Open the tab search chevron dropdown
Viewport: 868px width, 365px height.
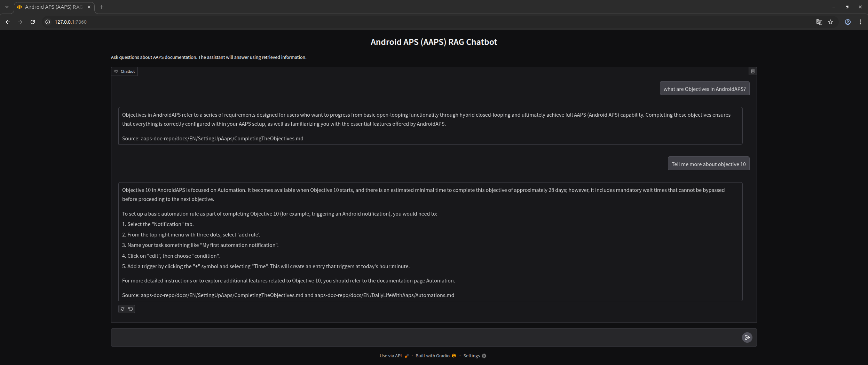pos(7,7)
